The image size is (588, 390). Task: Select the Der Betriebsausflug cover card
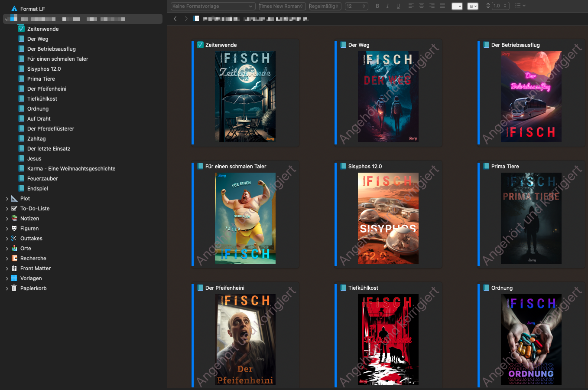click(531, 96)
